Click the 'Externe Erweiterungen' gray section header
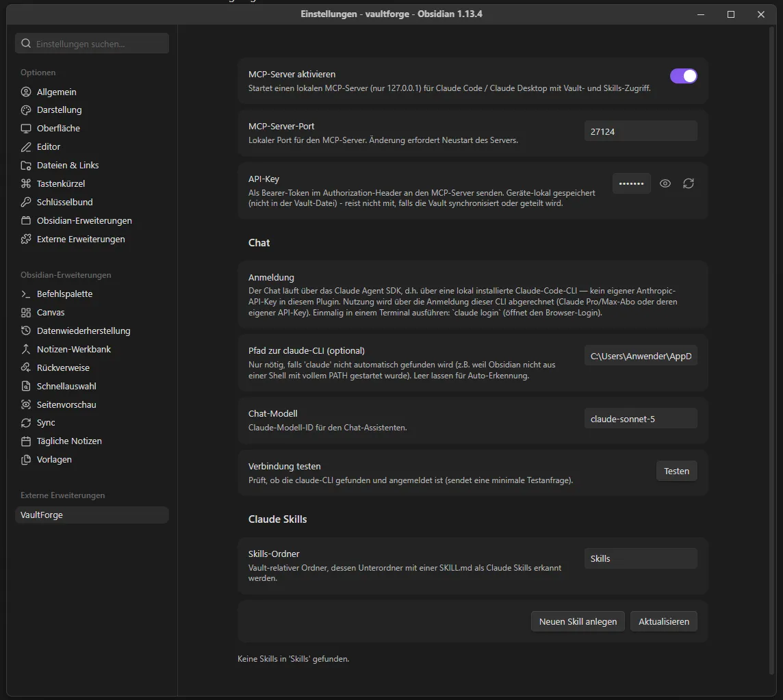 62,495
